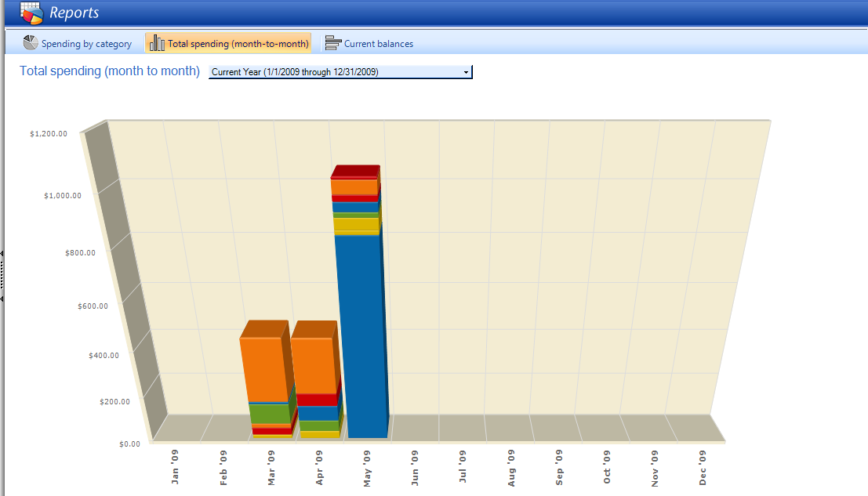Image resolution: width=868 pixels, height=496 pixels.
Task: Click the $600.00 axis value
Action: [x=93, y=306]
